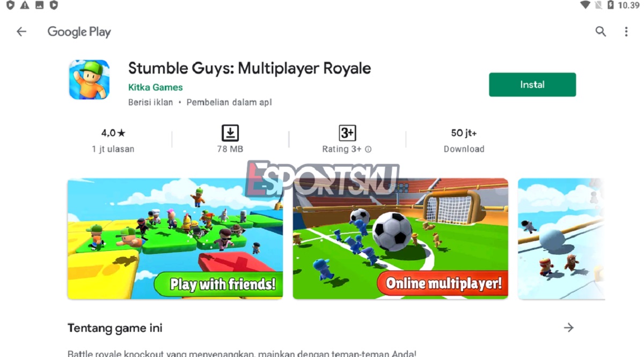The width and height of the screenshot is (644, 357).
Task: Open the Play with friends screenshot
Action: [175, 239]
